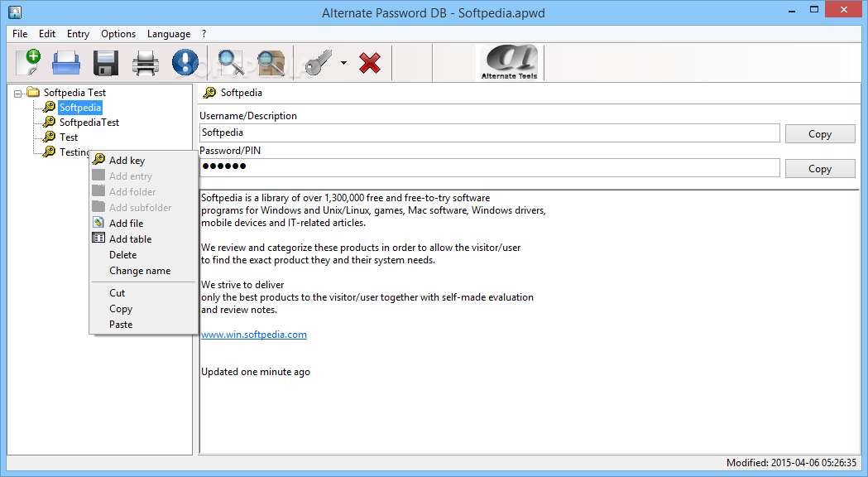This screenshot has width=868, height=477.
Task: Open the Edit menu
Action: 47,34
